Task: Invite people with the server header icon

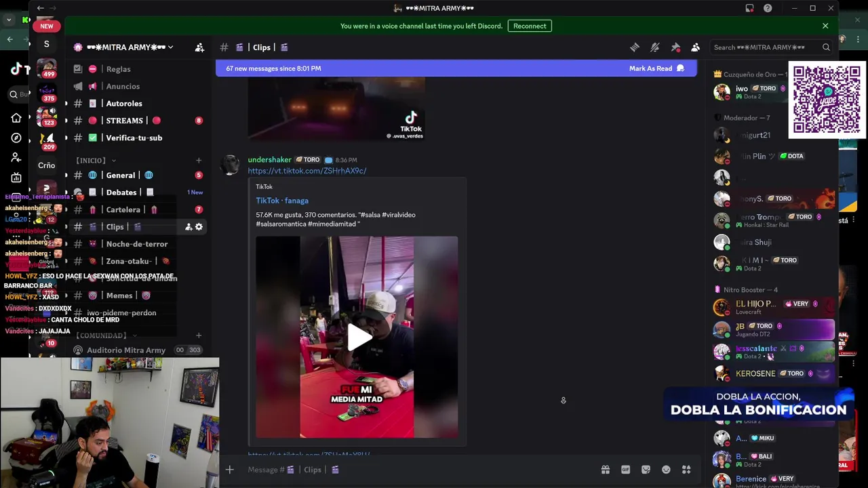Action: pos(199,47)
